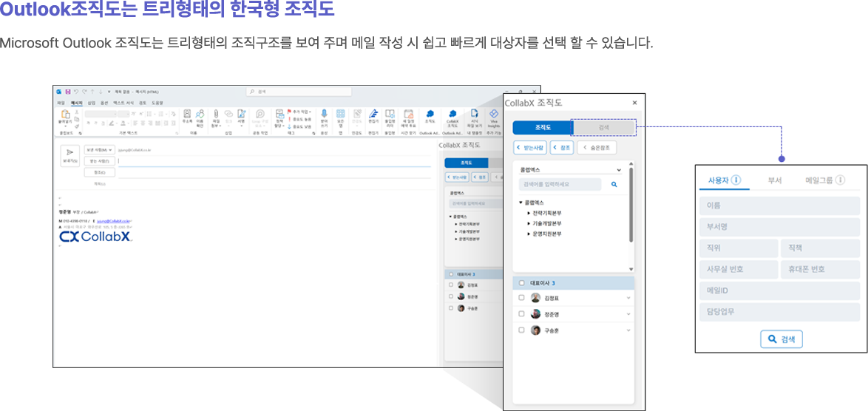Check the box for 정준영 in large panel
868x411 pixels.
[521, 314]
